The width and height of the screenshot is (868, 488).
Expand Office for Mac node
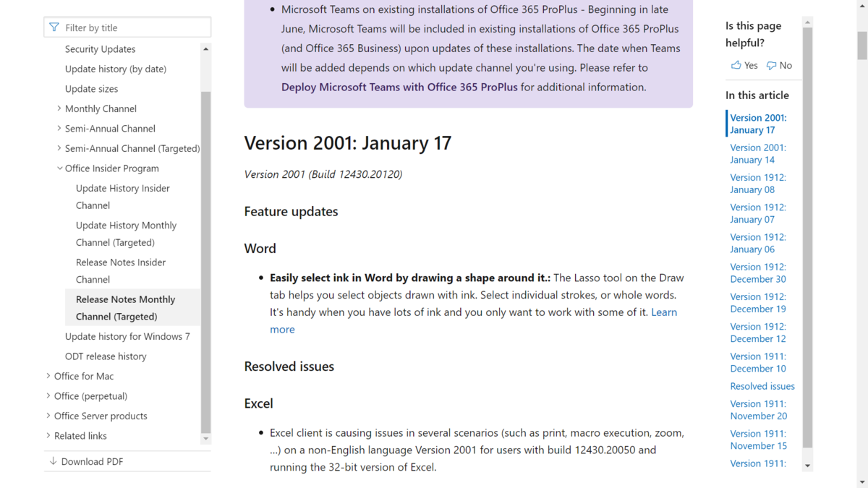pyautogui.click(x=48, y=376)
